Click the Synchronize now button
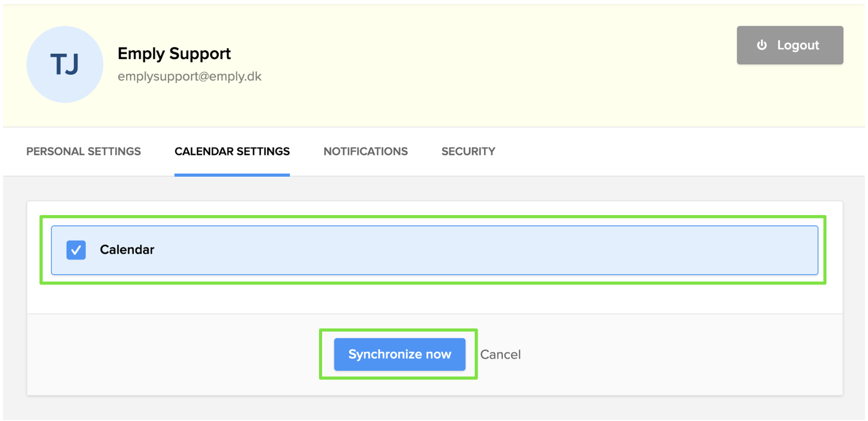Viewport: 868px width, 421px height. [400, 354]
